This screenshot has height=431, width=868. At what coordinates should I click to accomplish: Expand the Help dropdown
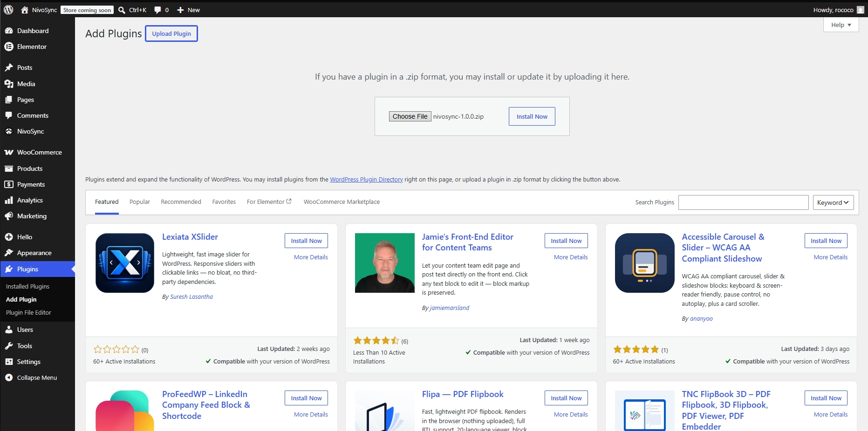tap(841, 25)
